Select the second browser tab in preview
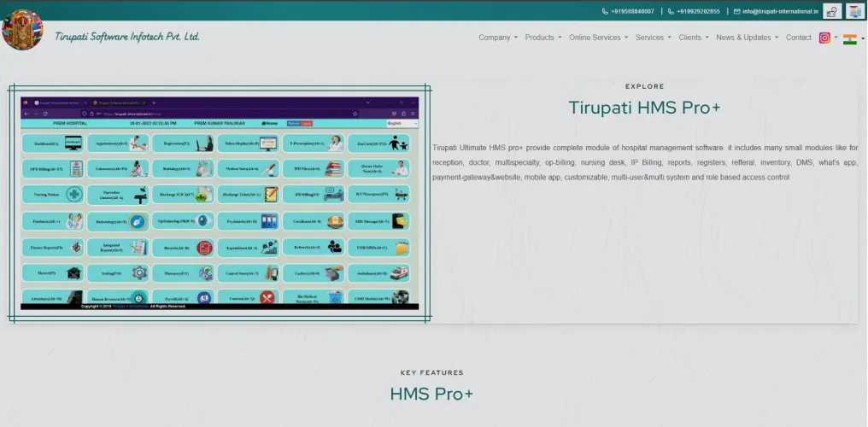Screen dimensions: 868x427 tap(117, 102)
